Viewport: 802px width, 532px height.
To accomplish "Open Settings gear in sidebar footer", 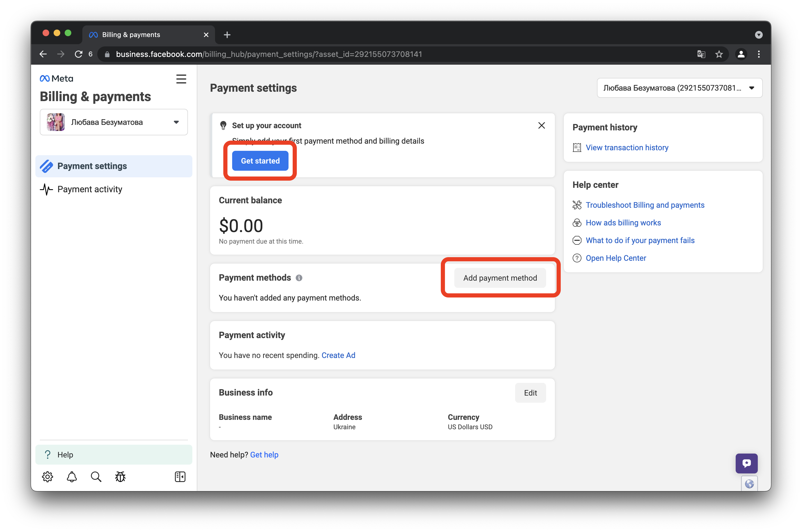I will pos(48,477).
